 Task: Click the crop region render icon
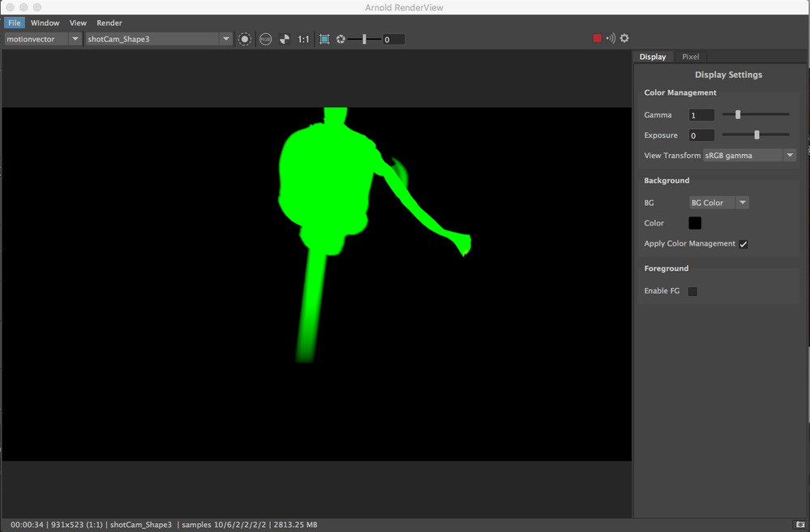tap(324, 39)
